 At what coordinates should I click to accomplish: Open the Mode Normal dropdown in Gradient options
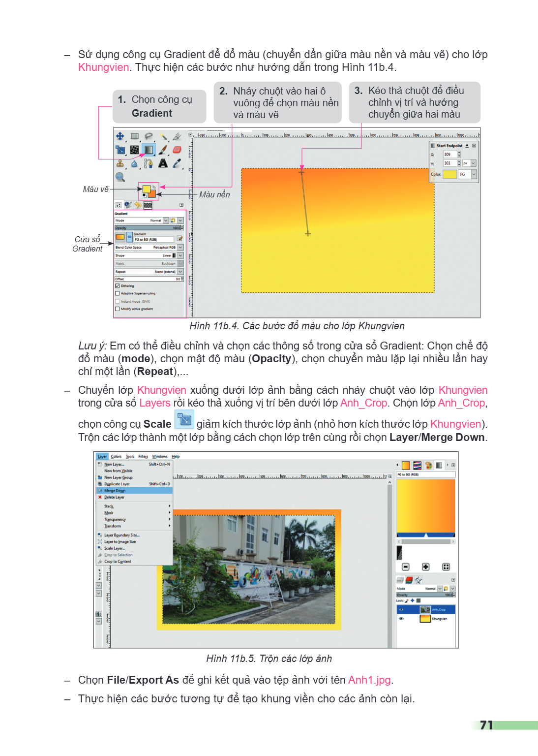pos(166,220)
